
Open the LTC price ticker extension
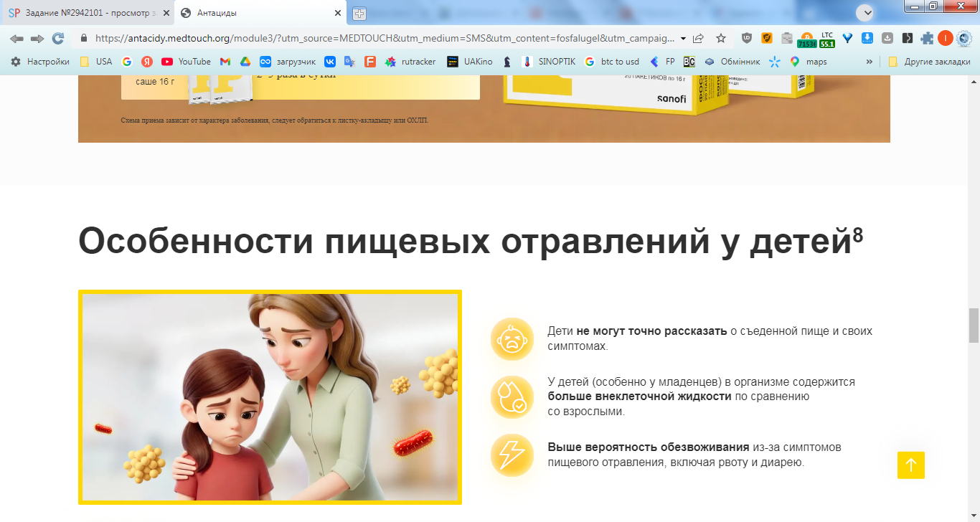coord(827,39)
